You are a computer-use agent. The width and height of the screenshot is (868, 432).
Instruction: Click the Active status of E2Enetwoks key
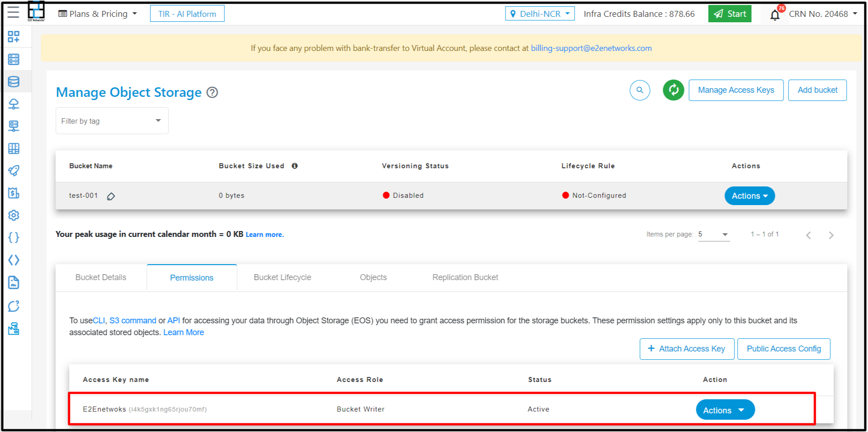point(538,409)
